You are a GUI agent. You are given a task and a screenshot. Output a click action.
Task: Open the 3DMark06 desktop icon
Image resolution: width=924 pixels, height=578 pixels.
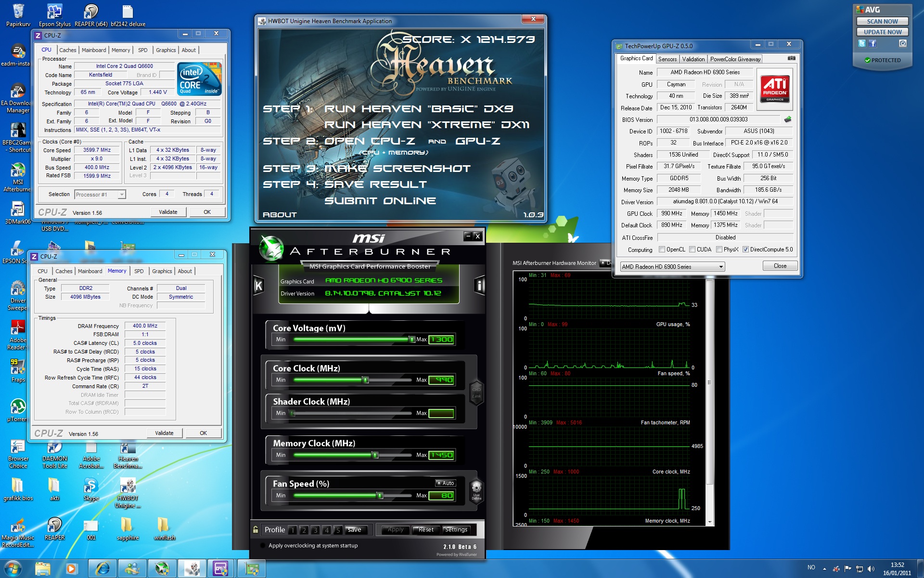18,212
